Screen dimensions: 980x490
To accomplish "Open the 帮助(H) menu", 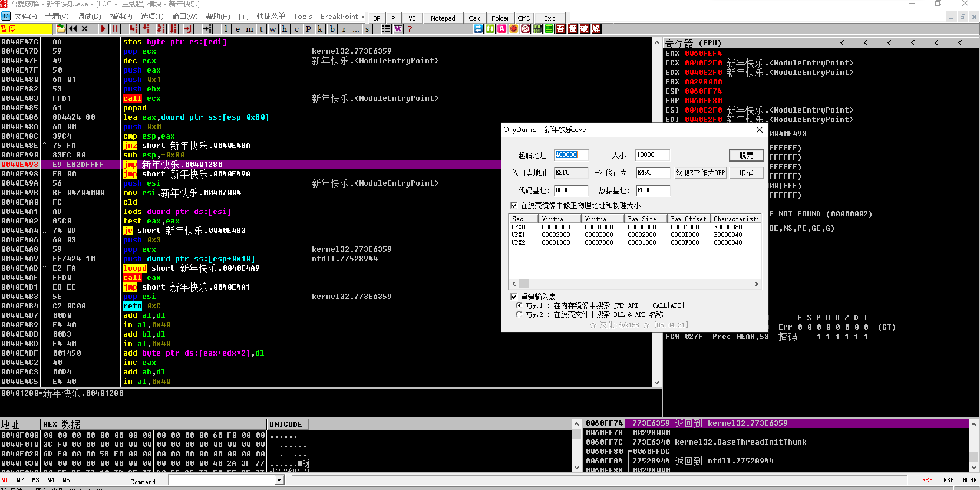I will [x=218, y=17].
